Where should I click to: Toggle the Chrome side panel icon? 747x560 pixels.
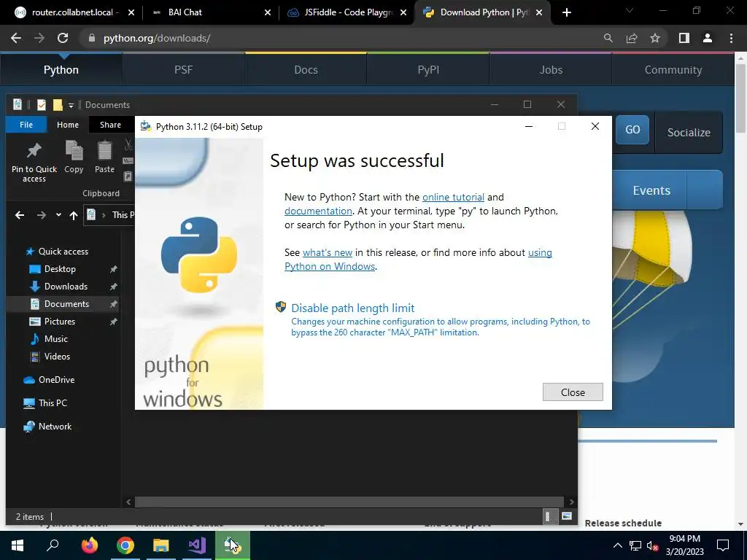pyautogui.click(x=684, y=38)
